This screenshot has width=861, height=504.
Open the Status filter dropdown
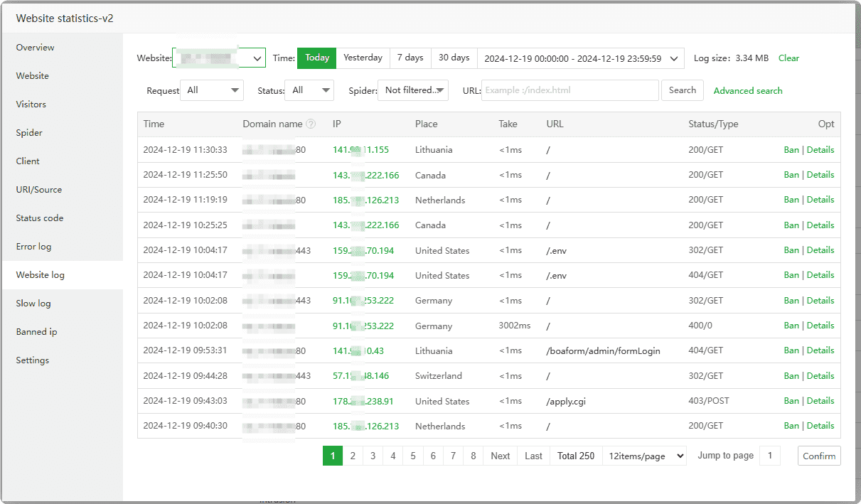pyautogui.click(x=309, y=90)
